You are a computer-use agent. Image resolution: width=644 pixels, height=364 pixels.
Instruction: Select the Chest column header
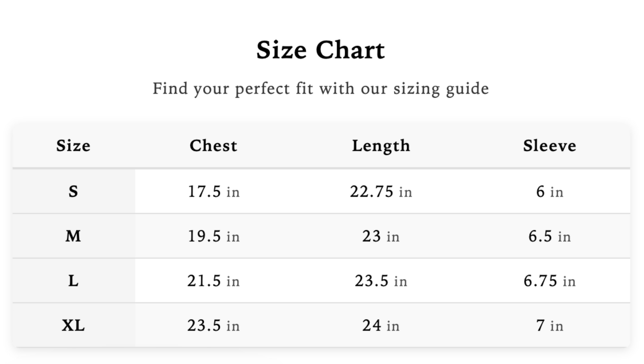click(213, 146)
